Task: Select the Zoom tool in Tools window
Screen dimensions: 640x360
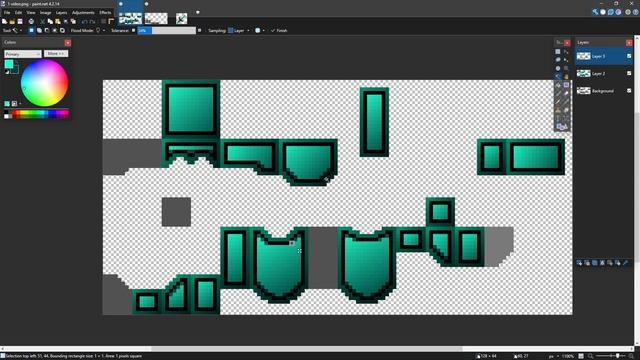Action: click(566, 68)
